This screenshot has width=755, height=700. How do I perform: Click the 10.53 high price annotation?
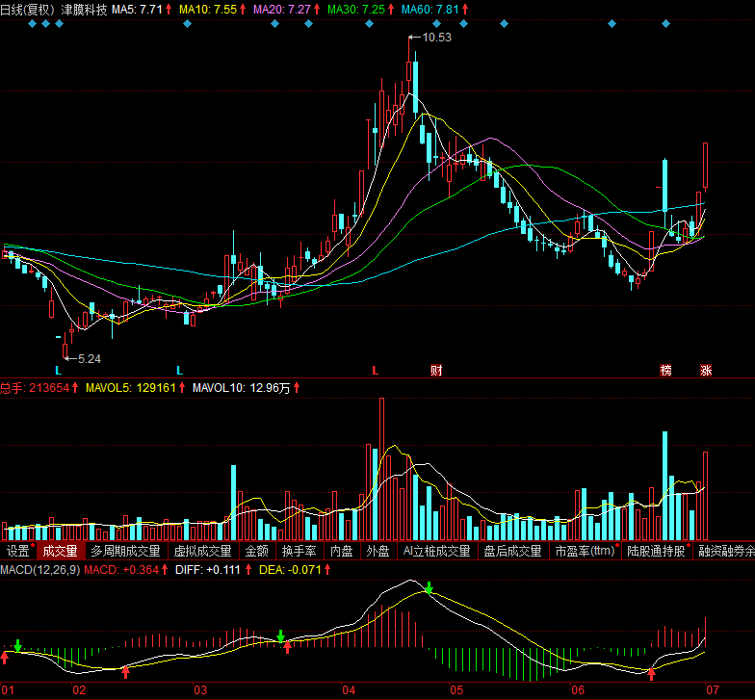[x=436, y=38]
